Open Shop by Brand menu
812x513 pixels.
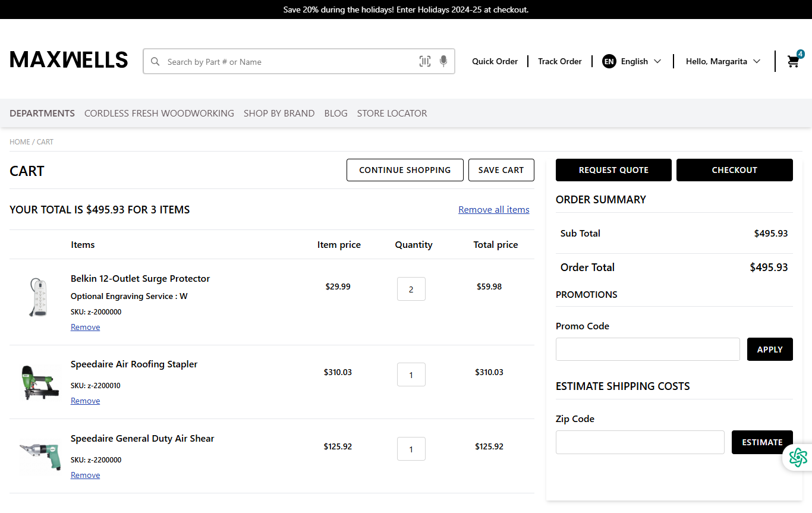279,113
